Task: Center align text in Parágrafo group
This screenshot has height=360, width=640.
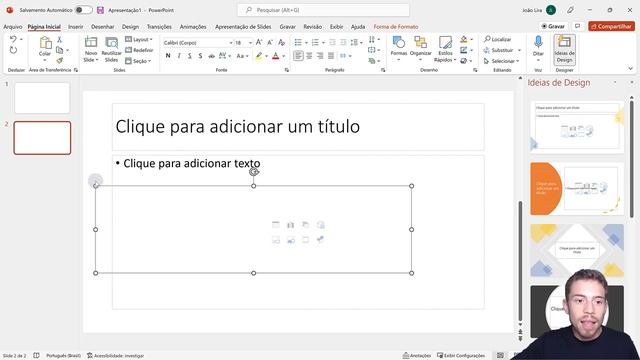Action: tap(309, 56)
